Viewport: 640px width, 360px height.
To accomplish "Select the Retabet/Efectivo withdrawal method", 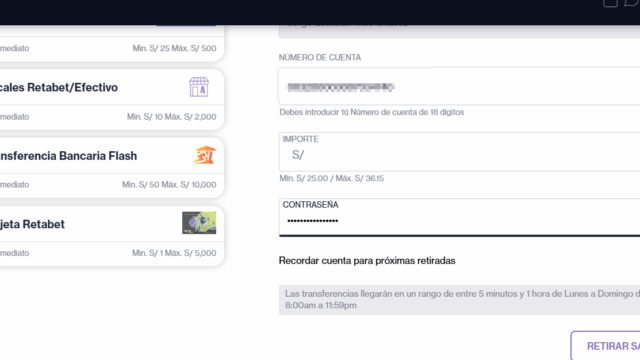I will click(x=111, y=99).
